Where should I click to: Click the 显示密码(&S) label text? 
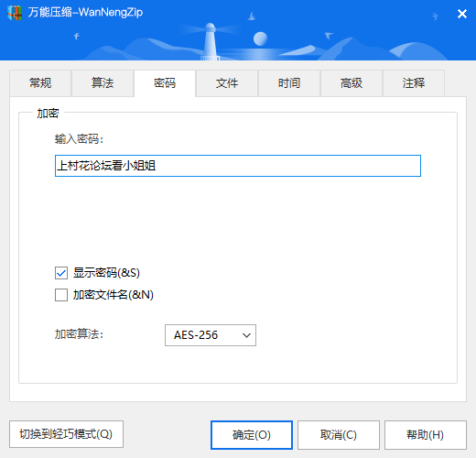(106, 273)
